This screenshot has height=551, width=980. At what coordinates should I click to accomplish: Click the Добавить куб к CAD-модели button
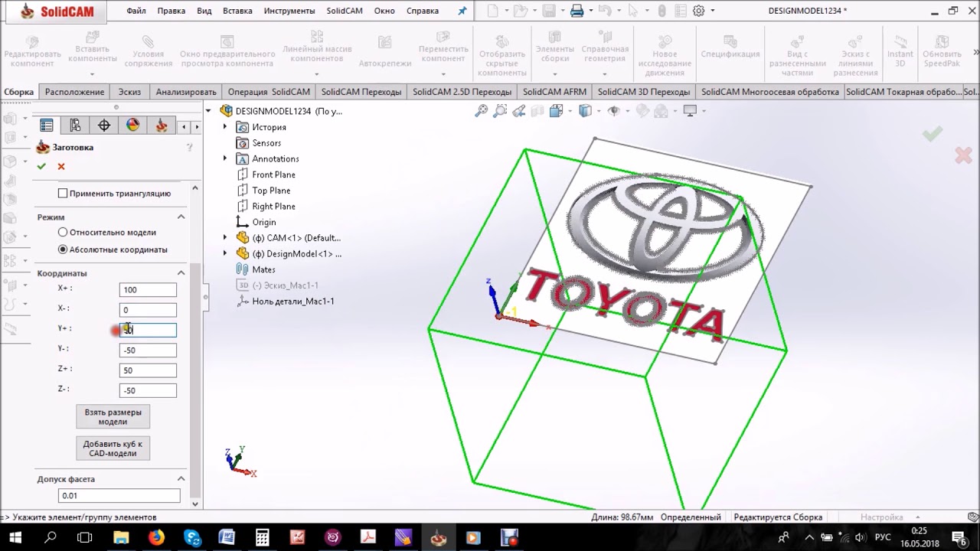(x=113, y=448)
